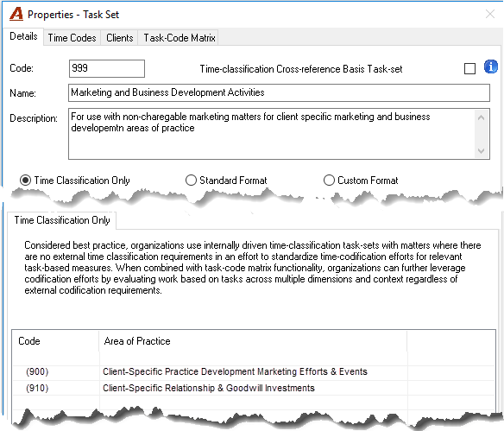
Task: Click the Area of Practice column header
Action: point(253,341)
